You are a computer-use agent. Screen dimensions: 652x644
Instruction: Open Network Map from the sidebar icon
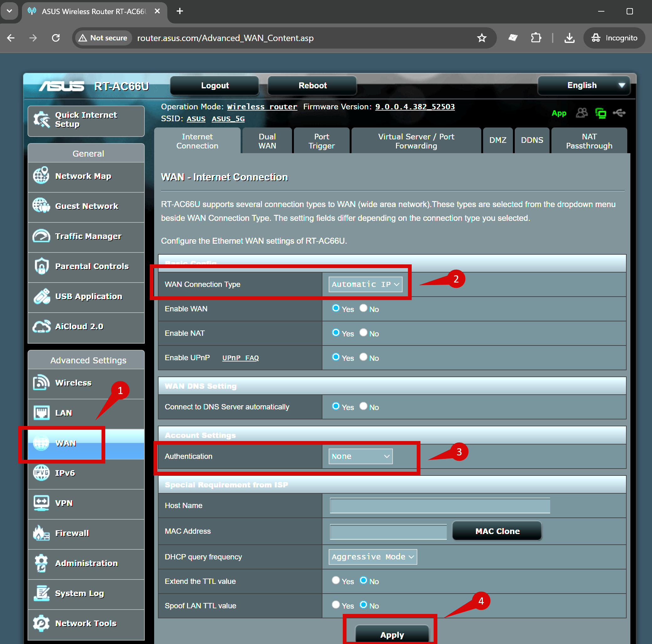(x=41, y=175)
